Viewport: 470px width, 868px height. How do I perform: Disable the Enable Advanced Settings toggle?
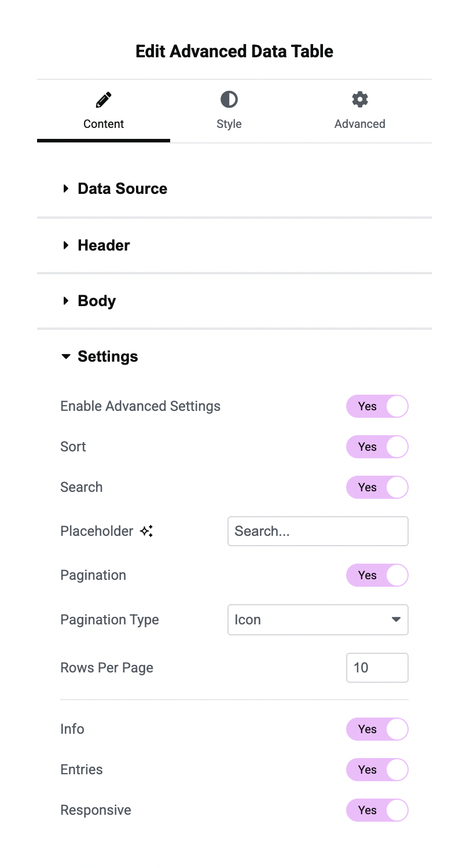(x=377, y=406)
